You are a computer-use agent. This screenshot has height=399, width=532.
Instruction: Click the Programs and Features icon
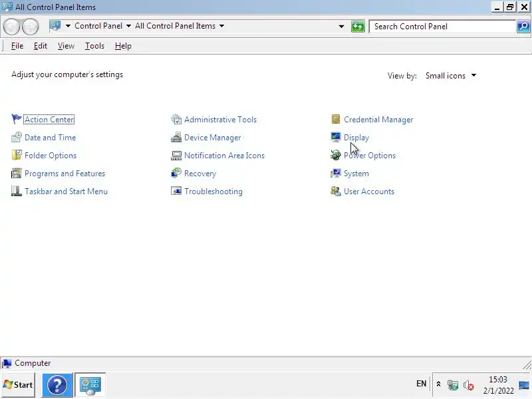coord(16,173)
